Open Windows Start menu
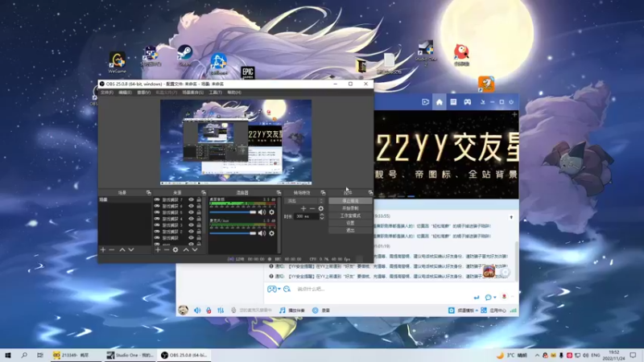The height and width of the screenshot is (362, 644). [x=8, y=355]
